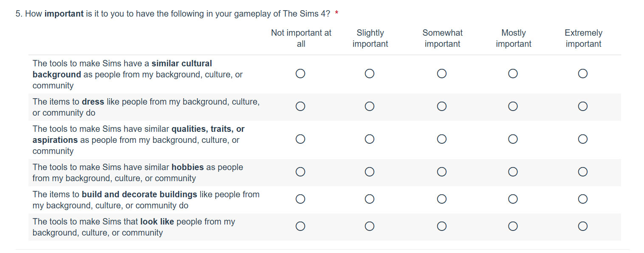Select 'Not important at all' for similar cultural background
Viewport: 644px width, 253px height.
[x=300, y=74]
